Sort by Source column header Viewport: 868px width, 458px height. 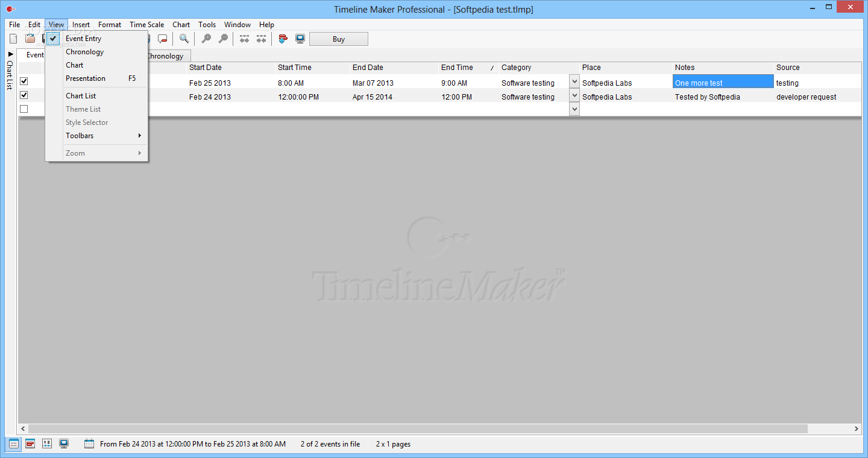click(x=817, y=68)
